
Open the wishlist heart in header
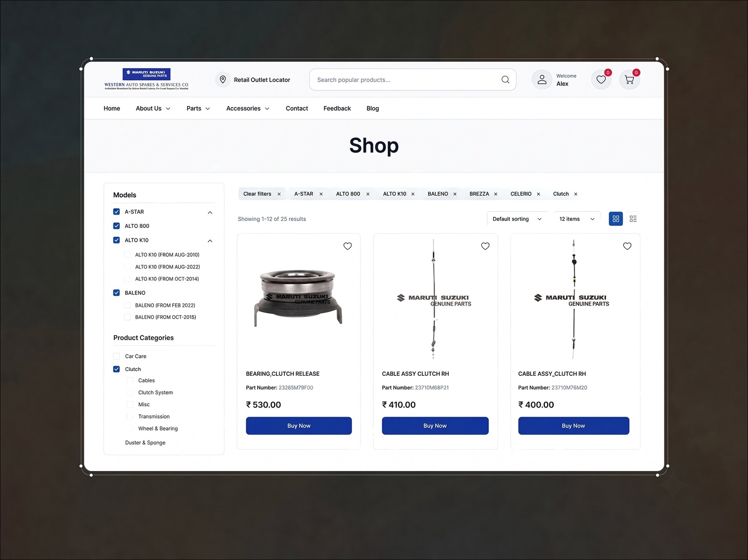[x=601, y=80]
